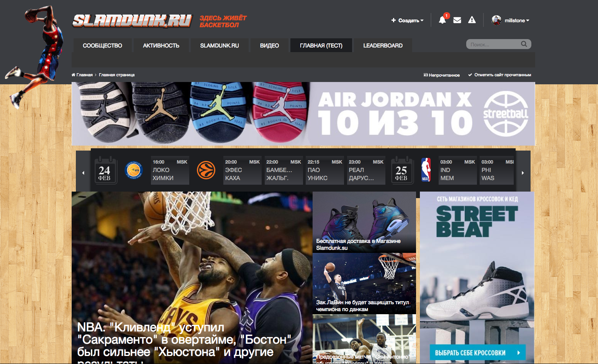Open the БАМБЕ... vs ЖАЛЬГ. game

tap(283, 170)
